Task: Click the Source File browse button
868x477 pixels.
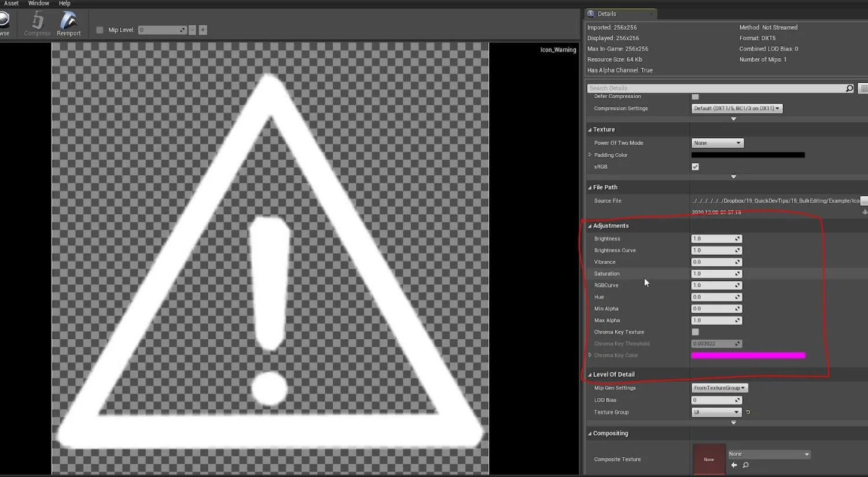Action: click(863, 200)
